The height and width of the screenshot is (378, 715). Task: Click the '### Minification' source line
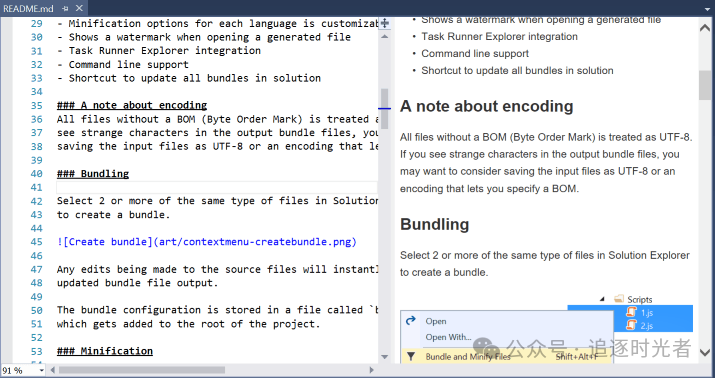pos(105,351)
